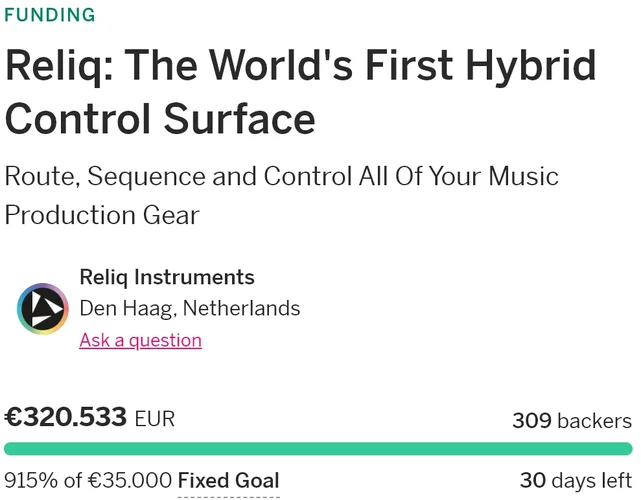Click the title line starting with Reliq
641x500 pixels.
[300, 66]
